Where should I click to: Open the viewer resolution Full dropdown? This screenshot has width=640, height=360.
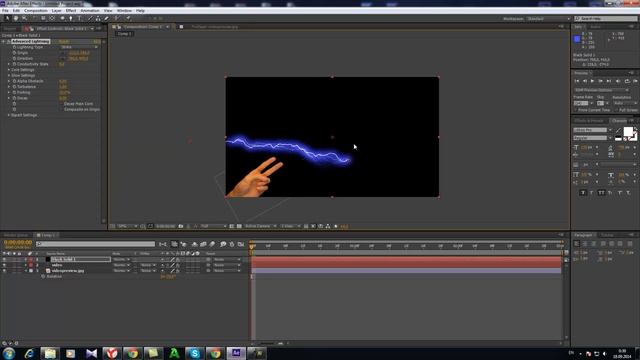click(x=213, y=226)
